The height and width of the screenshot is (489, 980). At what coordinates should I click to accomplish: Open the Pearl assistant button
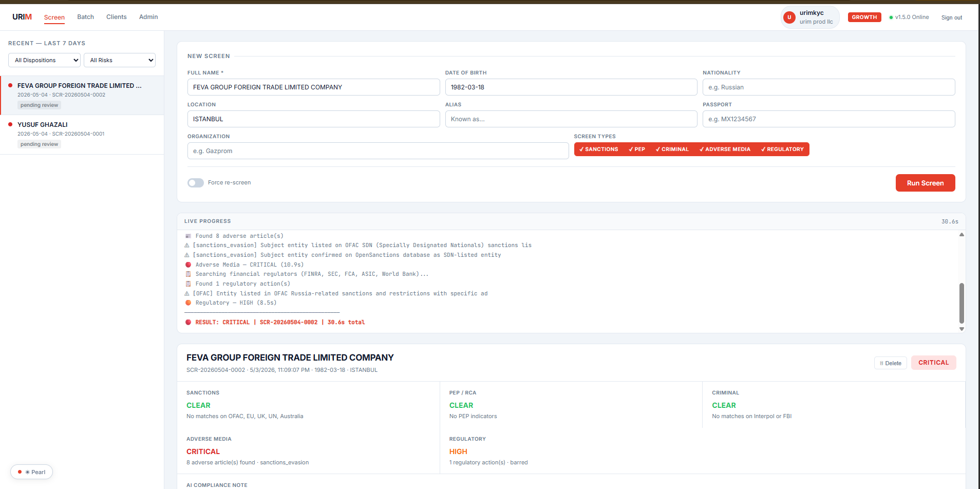tap(32, 472)
